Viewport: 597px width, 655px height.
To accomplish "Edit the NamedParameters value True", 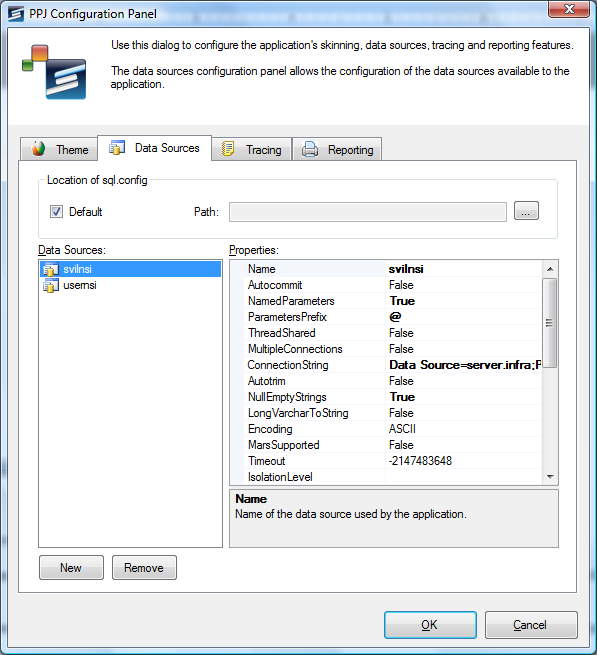I will [464, 301].
